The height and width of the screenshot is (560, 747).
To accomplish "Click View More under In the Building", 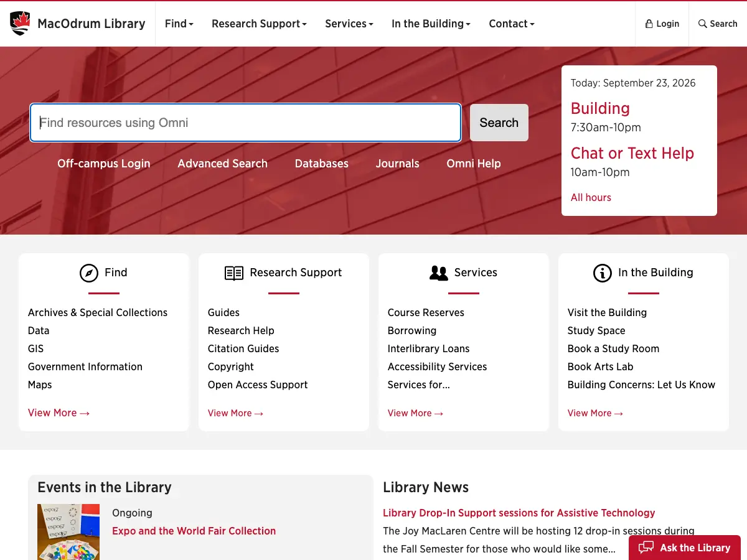I will [x=595, y=413].
